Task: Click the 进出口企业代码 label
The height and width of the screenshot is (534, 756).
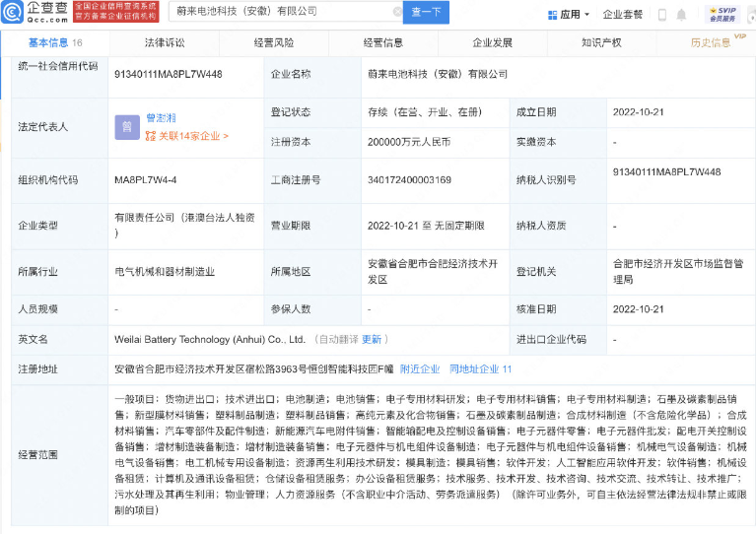Action: (x=551, y=339)
